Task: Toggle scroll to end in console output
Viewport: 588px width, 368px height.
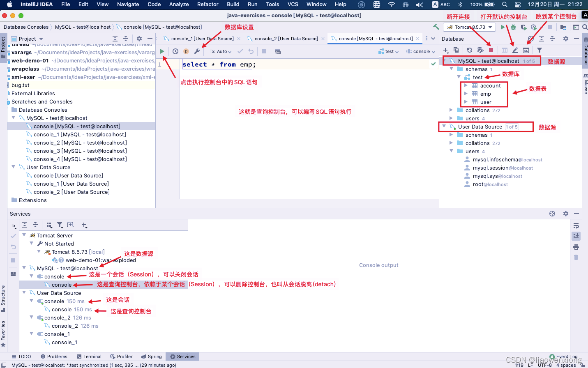Action: click(576, 236)
